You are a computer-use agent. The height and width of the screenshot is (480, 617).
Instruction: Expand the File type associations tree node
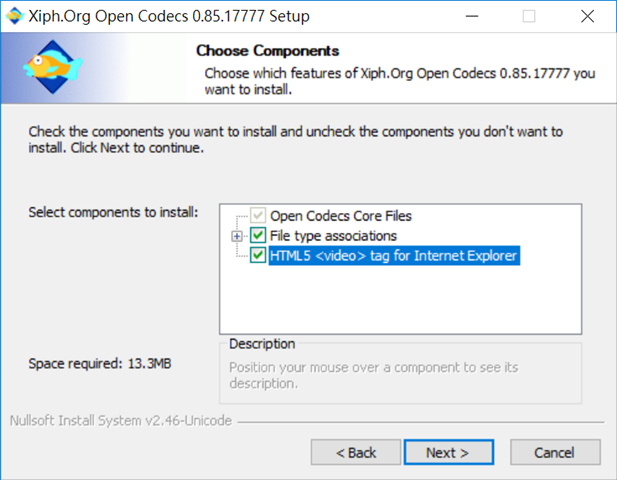[x=236, y=236]
